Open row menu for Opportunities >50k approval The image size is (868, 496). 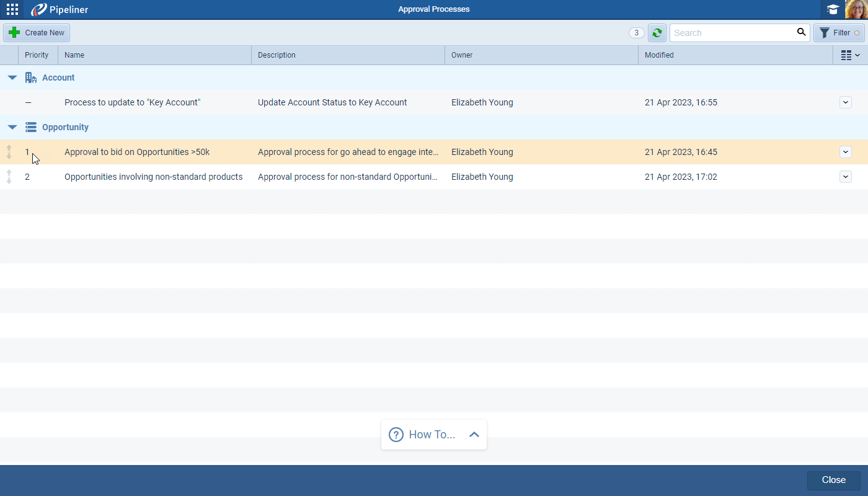[845, 152]
